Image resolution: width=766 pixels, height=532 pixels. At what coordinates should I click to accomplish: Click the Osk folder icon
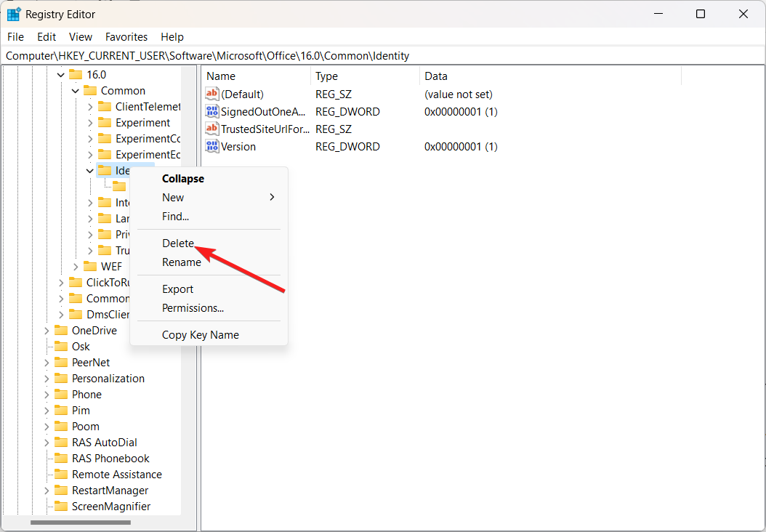(61, 347)
